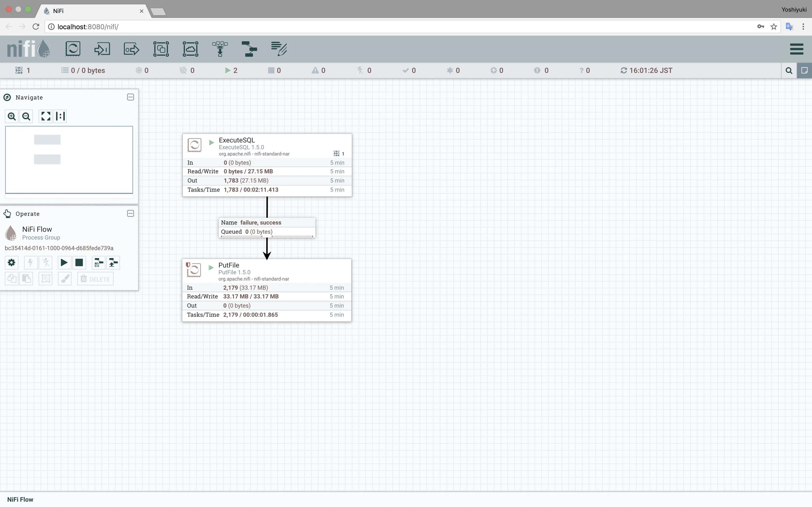Open the search icon in status bar
The image size is (812, 507).
[789, 70]
